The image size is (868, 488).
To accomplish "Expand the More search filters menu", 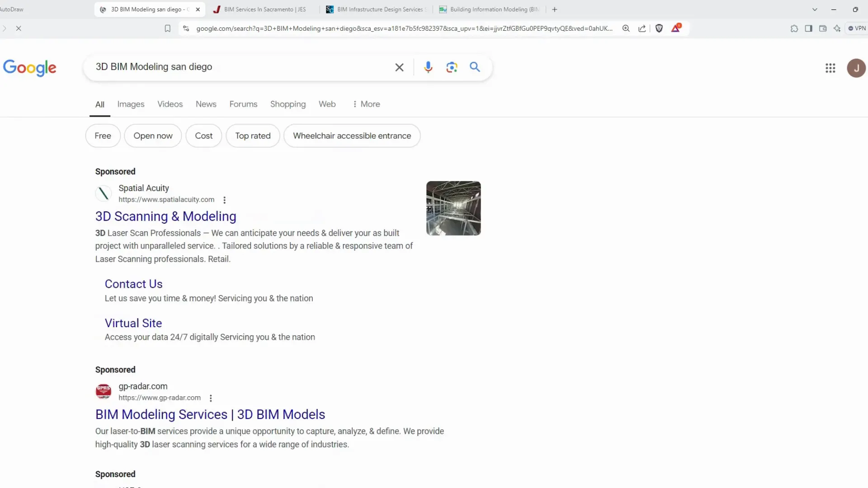I will pyautogui.click(x=366, y=104).
